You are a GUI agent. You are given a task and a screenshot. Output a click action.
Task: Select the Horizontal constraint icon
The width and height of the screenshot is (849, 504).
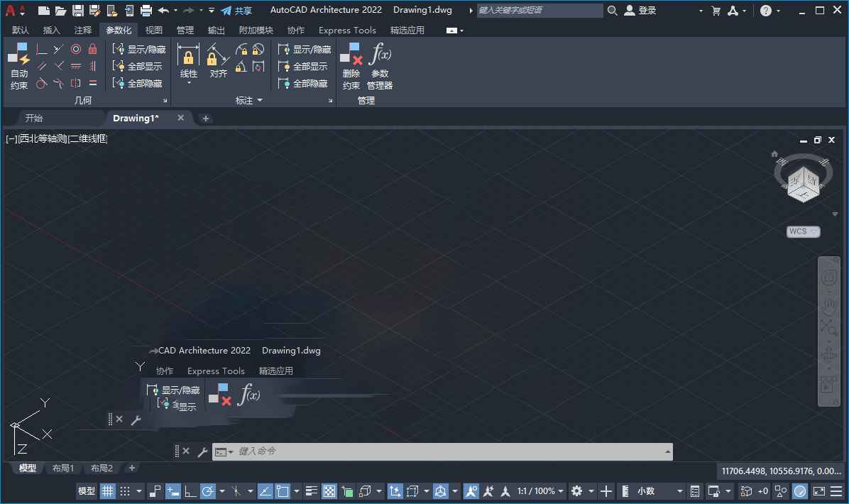tap(76, 66)
